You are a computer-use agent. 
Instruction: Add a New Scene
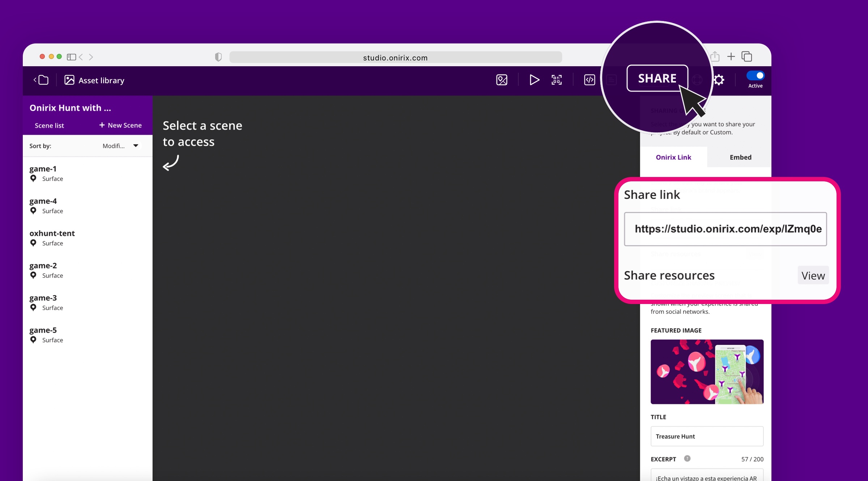click(120, 125)
